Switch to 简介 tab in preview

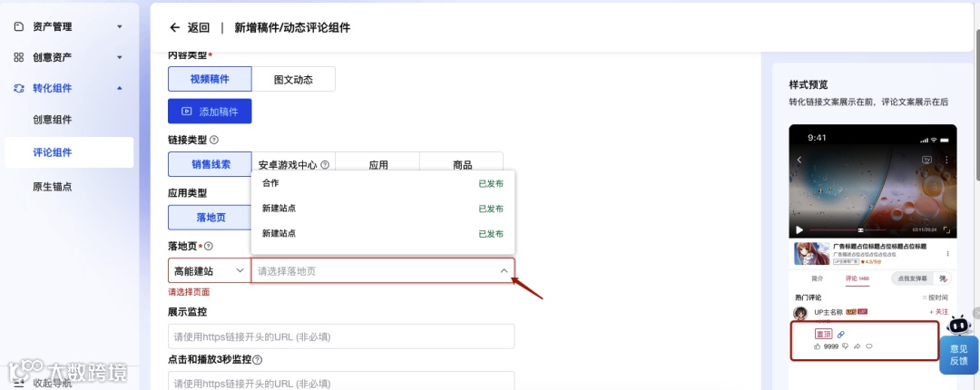(x=817, y=278)
